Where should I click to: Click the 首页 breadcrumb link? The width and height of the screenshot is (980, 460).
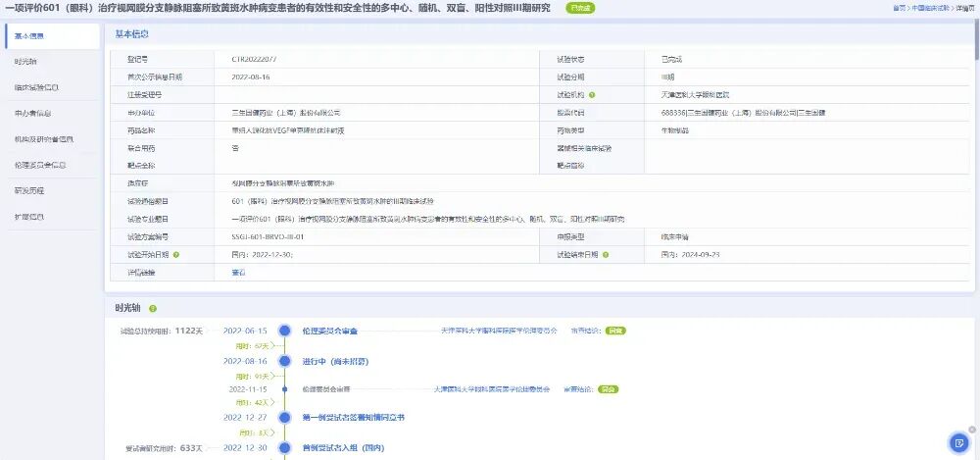(x=899, y=8)
